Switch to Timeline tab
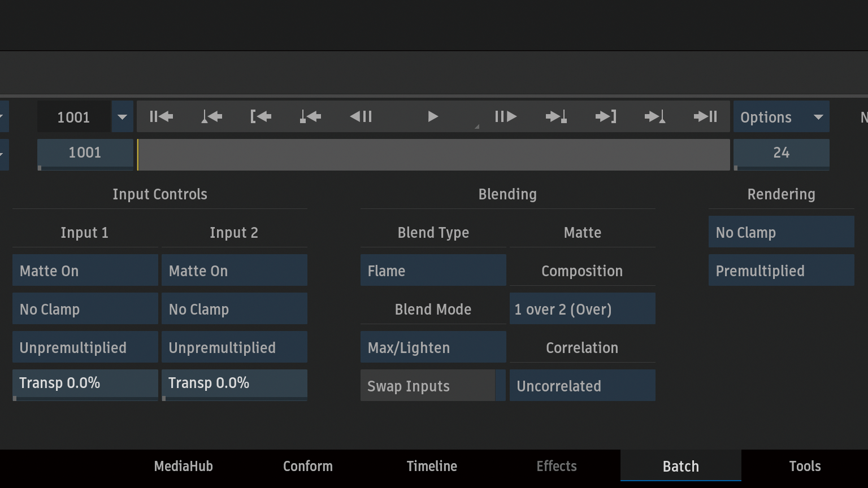Image resolution: width=868 pixels, height=488 pixels. 432,466
